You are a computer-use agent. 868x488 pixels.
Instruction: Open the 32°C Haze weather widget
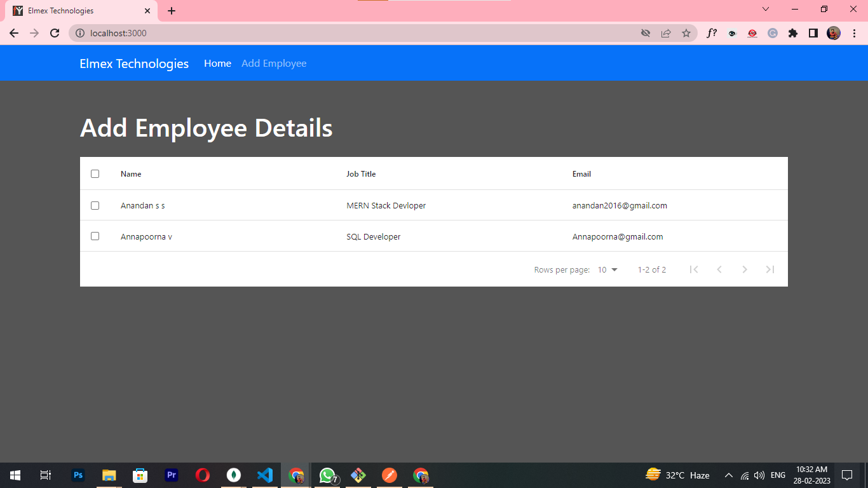677,475
